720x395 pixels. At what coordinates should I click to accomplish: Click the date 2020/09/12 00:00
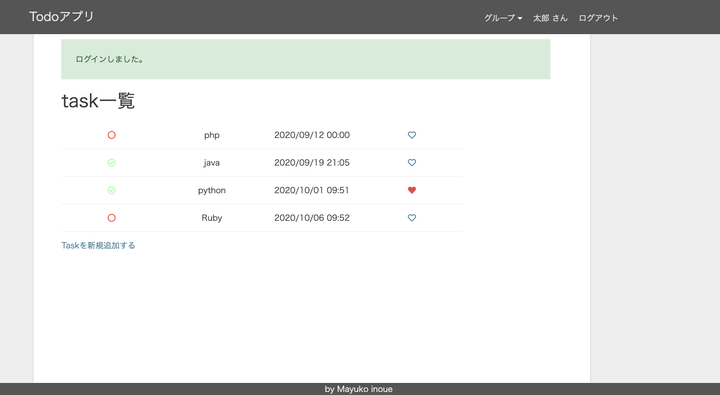[312, 135]
